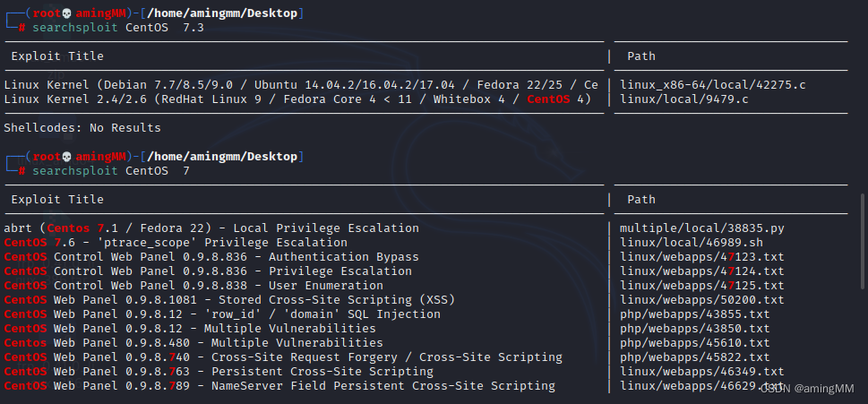Click the NameServer Field Persistent XSS title
The width and height of the screenshot is (868, 404).
point(279,386)
